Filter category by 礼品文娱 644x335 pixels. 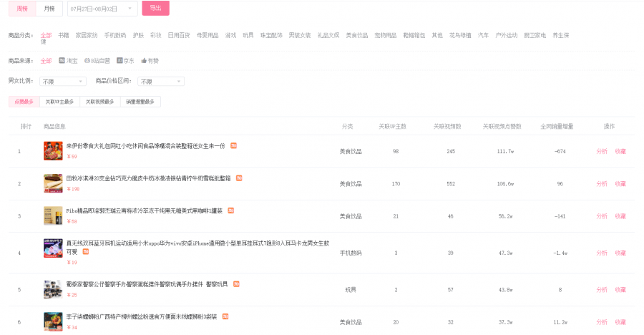328,35
